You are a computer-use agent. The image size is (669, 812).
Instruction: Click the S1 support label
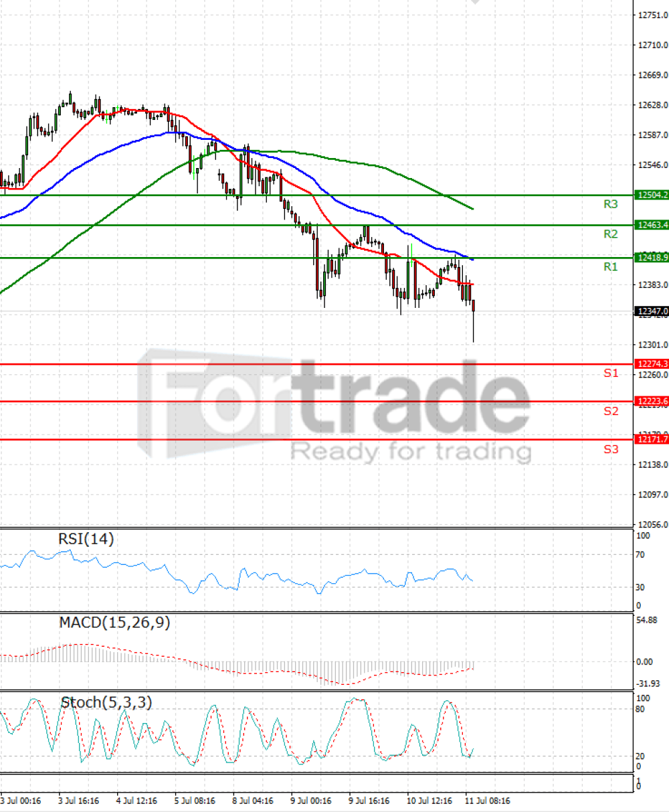pos(611,374)
